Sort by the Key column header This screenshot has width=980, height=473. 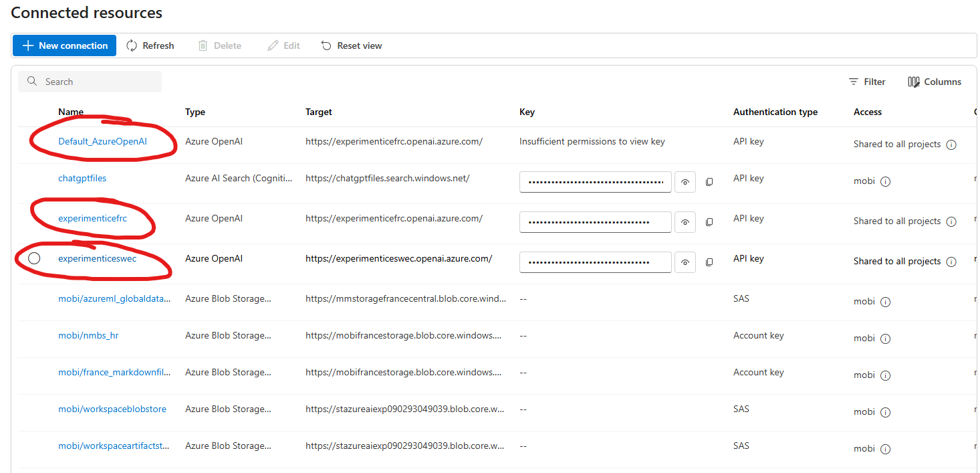pos(527,112)
